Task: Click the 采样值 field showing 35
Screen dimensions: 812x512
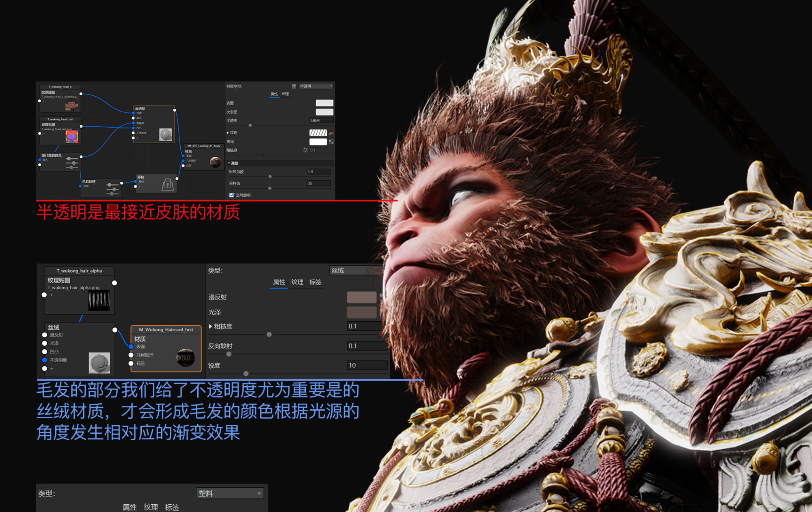Action: click(319, 183)
